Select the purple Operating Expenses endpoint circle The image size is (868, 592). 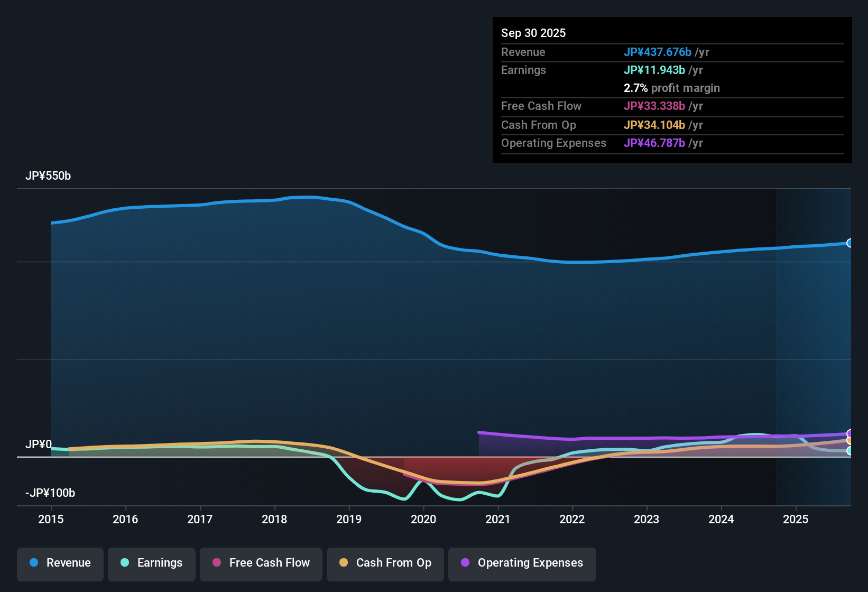(x=849, y=433)
